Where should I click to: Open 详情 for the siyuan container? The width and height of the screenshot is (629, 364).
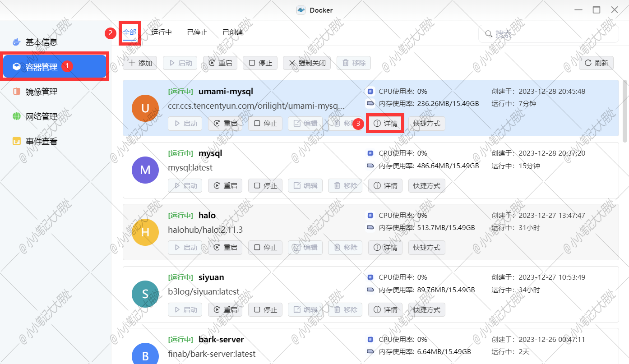click(386, 309)
